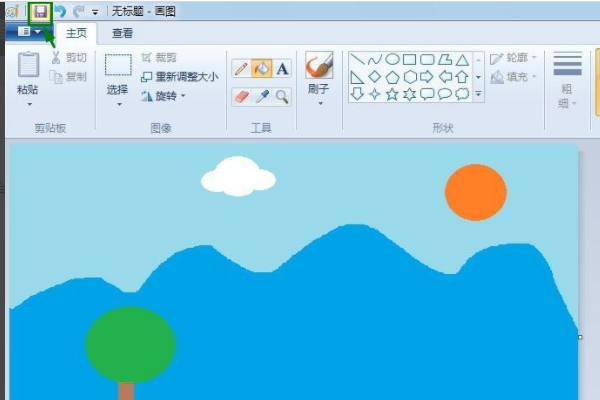Click the Save icon in quick access toolbar

pos(41,12)
